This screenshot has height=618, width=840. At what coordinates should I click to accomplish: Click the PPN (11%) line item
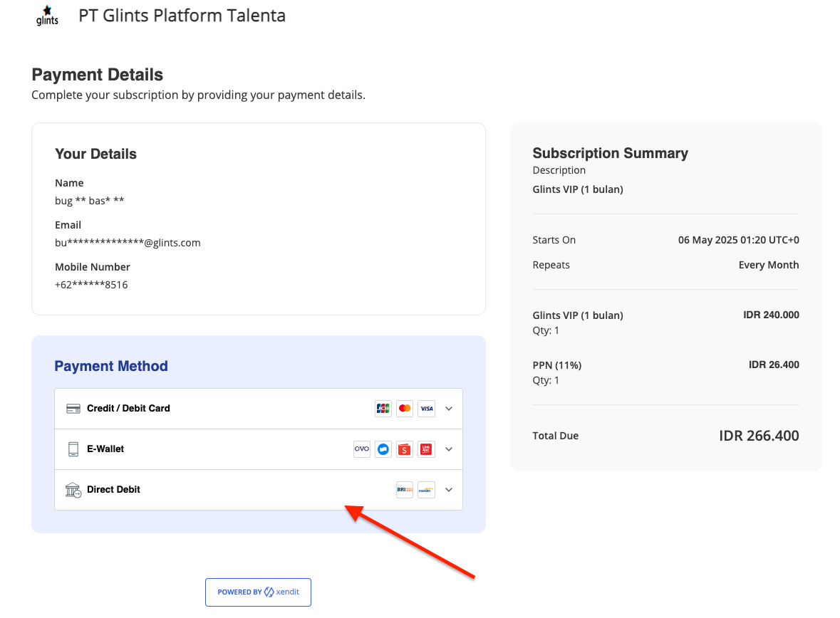(x=557, y=365)
